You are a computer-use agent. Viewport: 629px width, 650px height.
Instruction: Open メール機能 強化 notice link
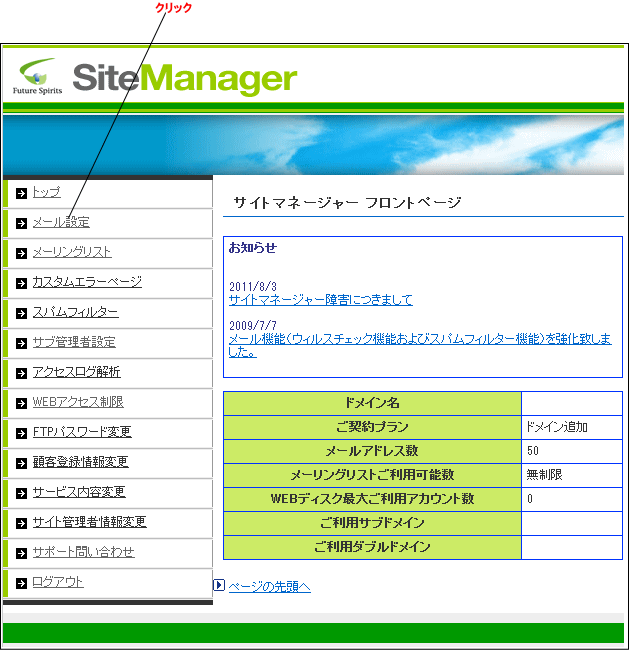tap(420, 345)
